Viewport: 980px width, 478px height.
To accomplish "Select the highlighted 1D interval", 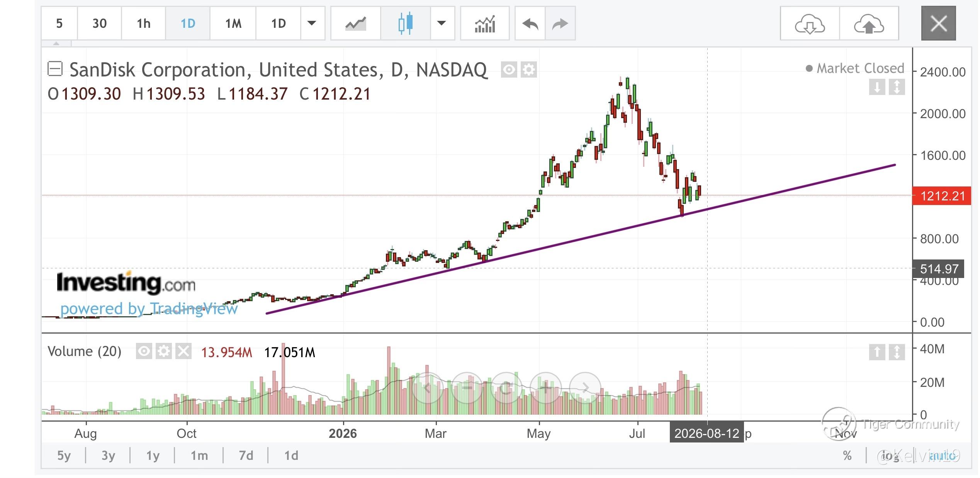I will [x=188, y=24].
